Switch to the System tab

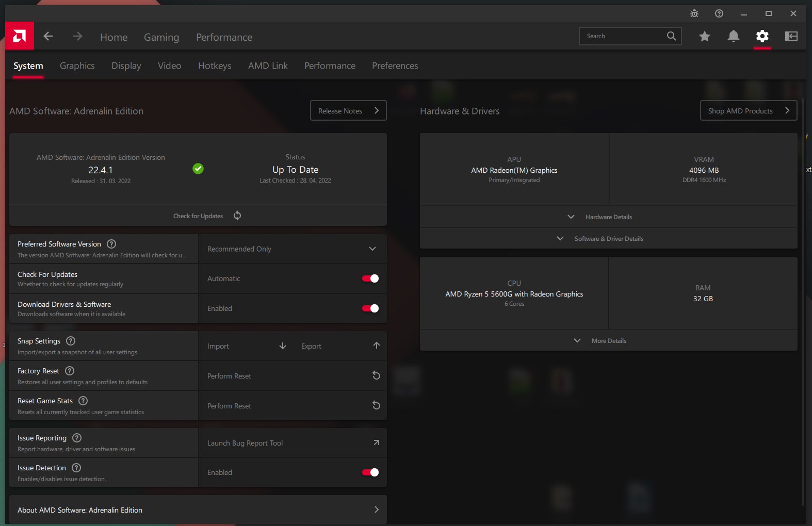[28, 66]
